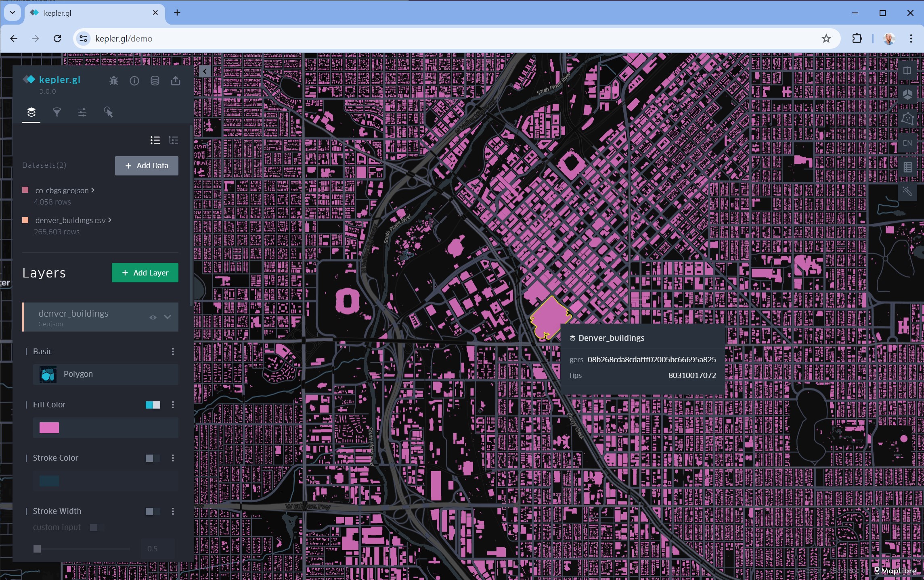Select the Interactions (cursor) sidebar tab
Screen dimensions: 924x580
tap(108, 112)
